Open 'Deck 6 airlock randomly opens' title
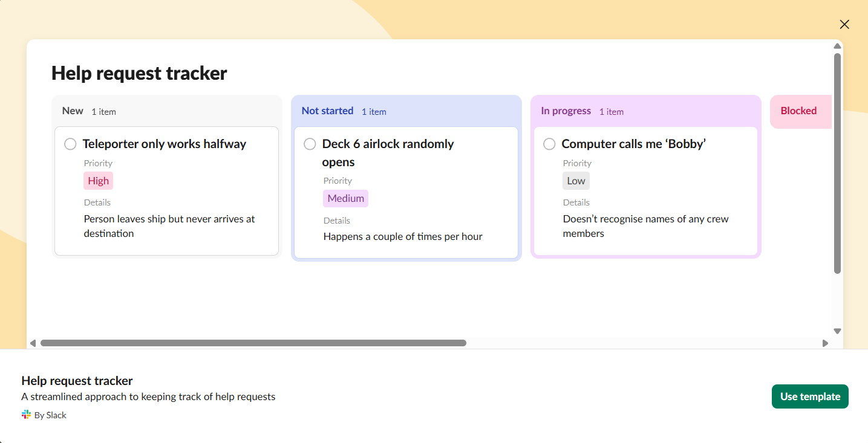868x443 pixels. click(x=388, y=153)
